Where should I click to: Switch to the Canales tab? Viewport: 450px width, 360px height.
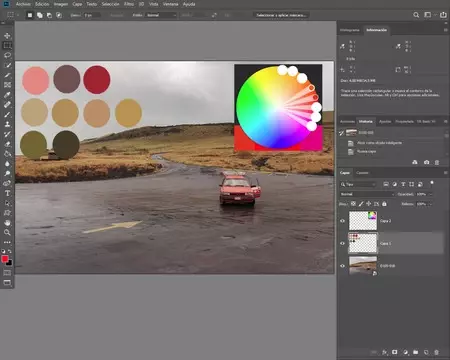(362, 173)
